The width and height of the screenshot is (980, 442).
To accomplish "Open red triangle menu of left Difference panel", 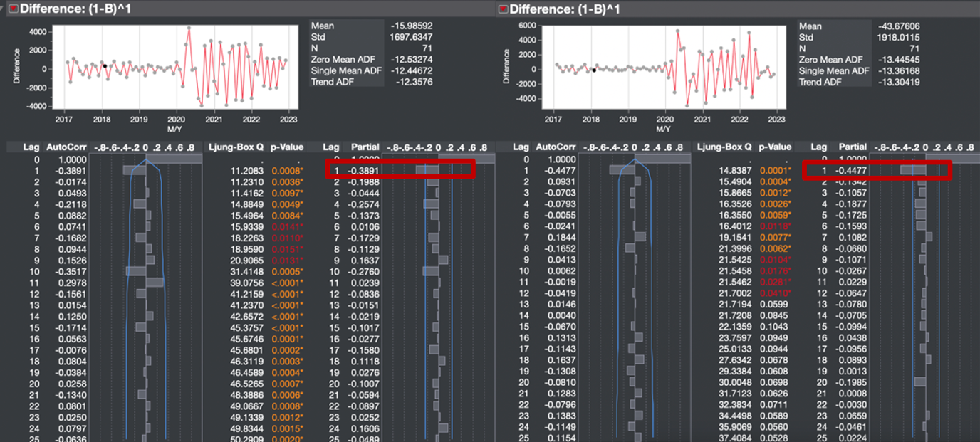I will tap(12, 9).
